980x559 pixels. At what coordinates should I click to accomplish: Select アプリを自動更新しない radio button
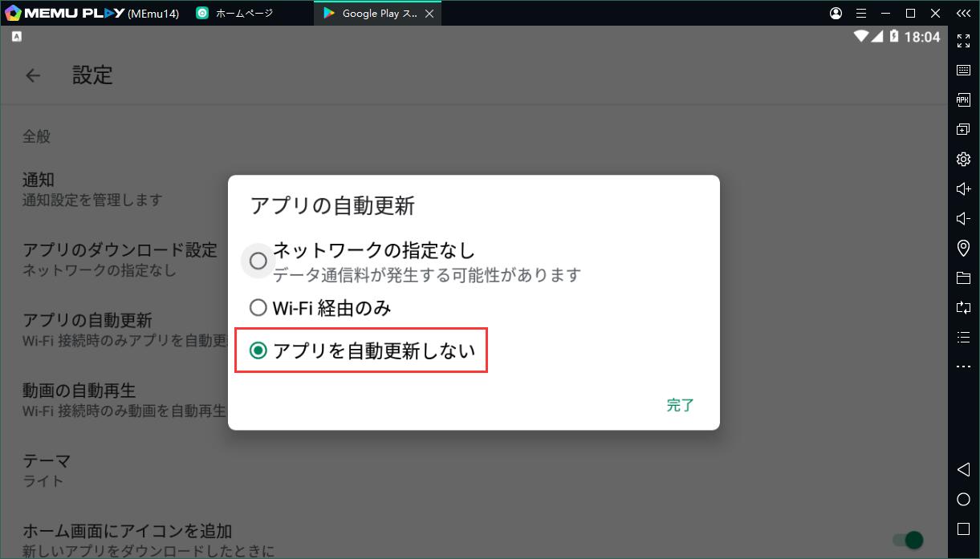click(x=258, y=350)
